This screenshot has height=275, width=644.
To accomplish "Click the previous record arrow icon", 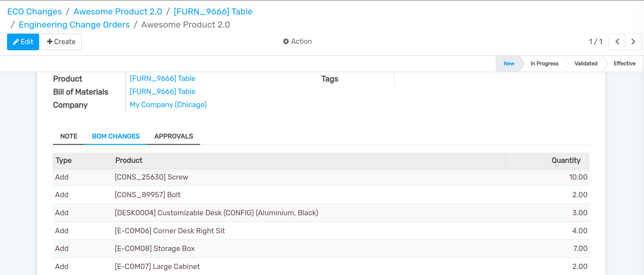I will 617,42.
